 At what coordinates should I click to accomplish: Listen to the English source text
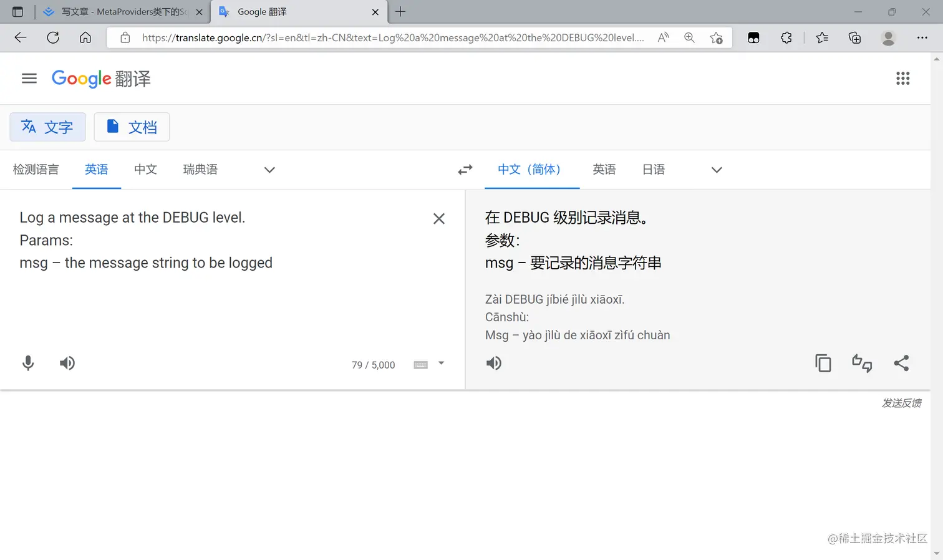[67, 363]
